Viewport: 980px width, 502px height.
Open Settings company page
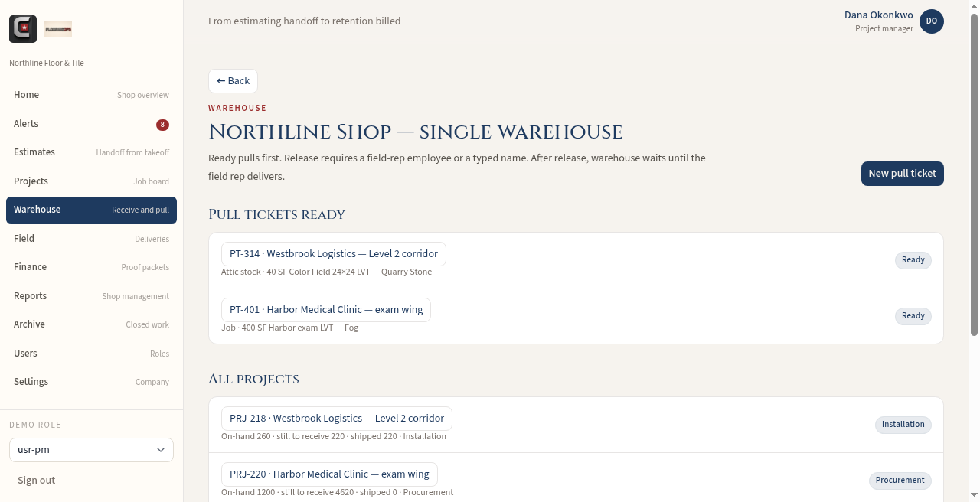pos(91,382)
